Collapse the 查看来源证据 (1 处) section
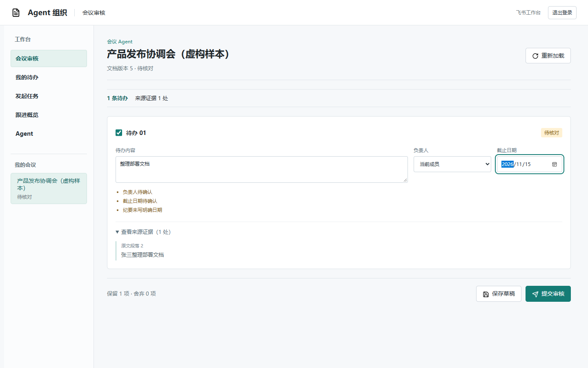This screenshot has width=588, height=368. click(x=143, y=232)
